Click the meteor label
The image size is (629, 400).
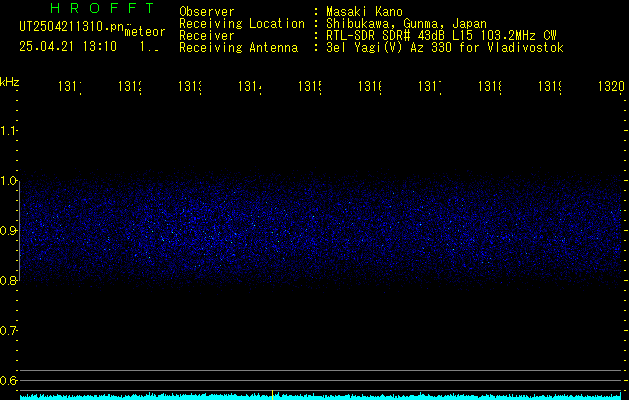point(145,32)
